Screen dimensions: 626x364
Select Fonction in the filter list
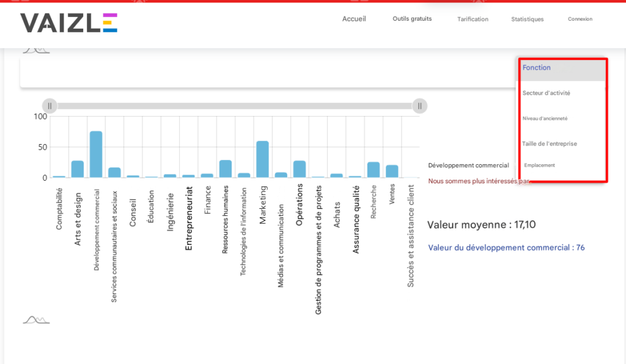(x=537, y=68)
